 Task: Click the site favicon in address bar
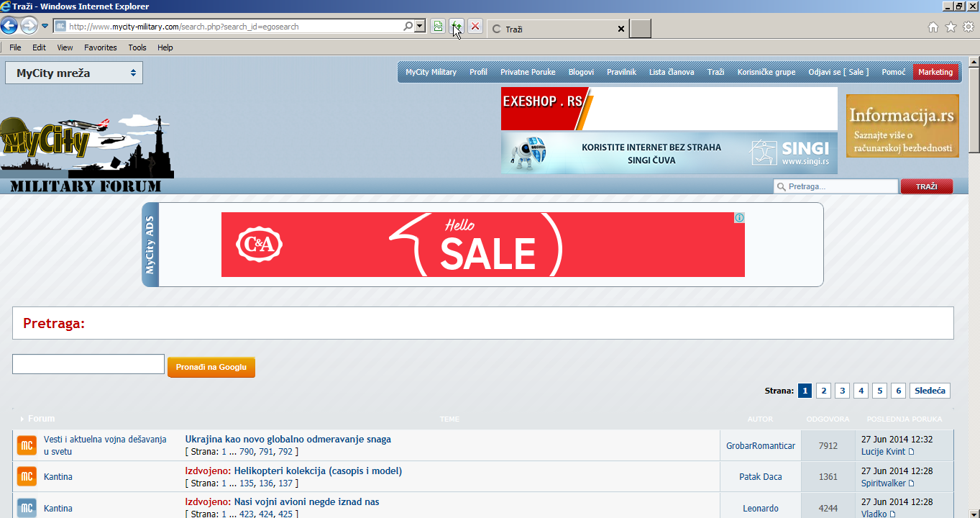(60, 27)
